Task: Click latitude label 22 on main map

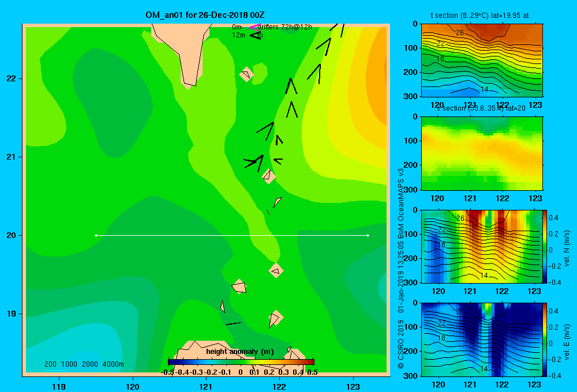Action: [x=11, y=78]
